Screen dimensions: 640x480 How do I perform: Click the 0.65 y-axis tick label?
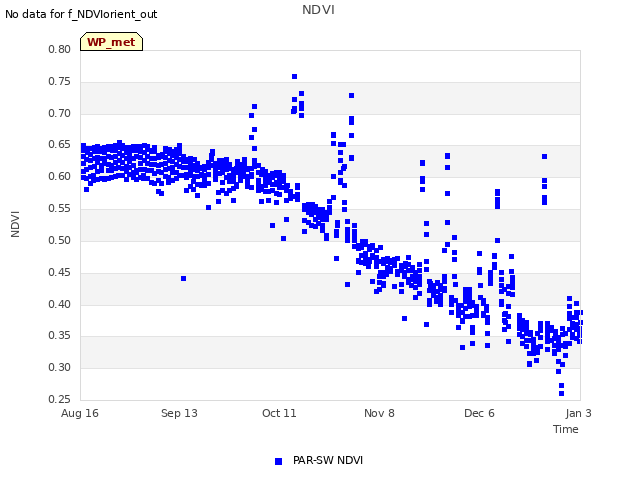coord(60,144)
